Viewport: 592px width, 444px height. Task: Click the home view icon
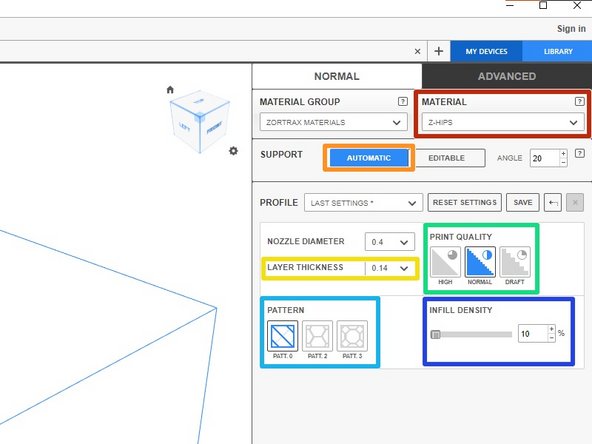point(170,89)
